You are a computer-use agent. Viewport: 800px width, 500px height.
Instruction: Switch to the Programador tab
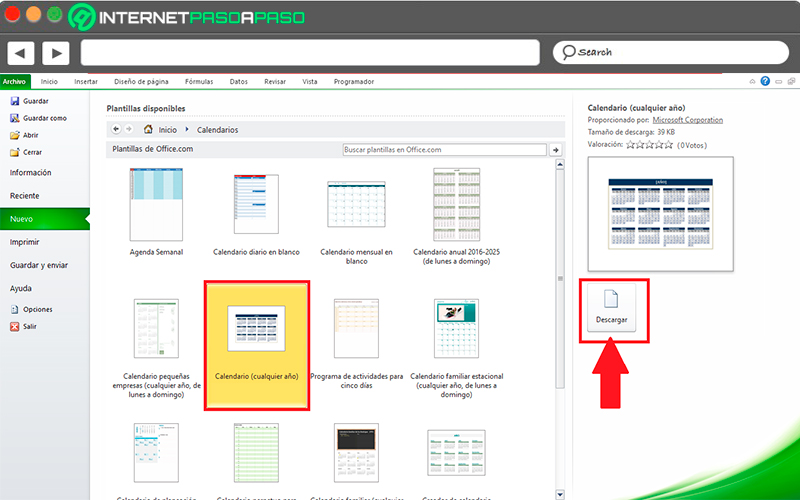(354, 82)
